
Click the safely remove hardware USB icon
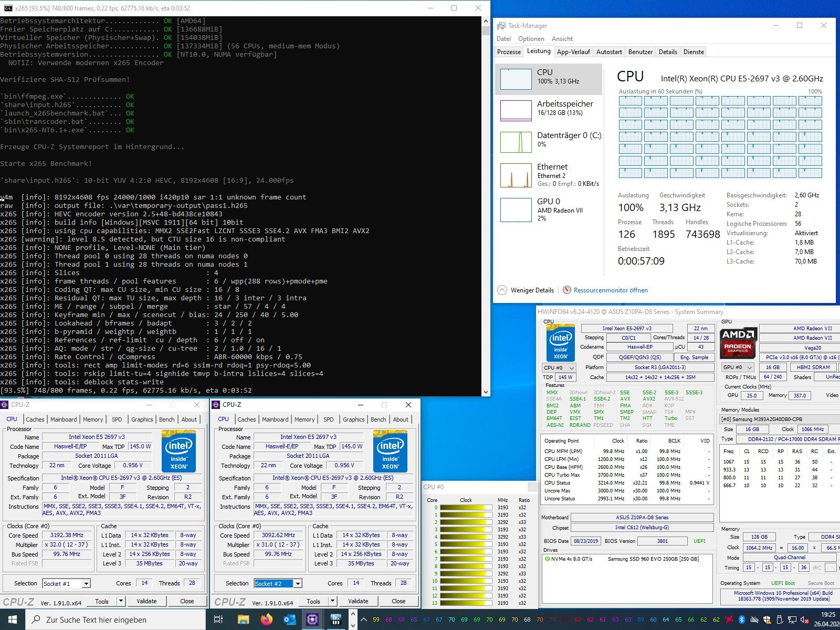pyautogui.click(x=780, y=619)
